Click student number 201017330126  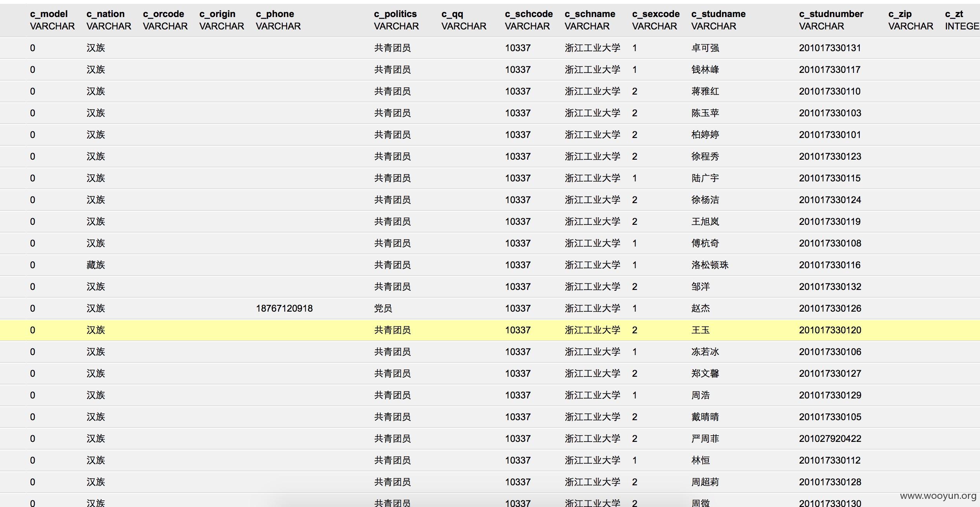tap(830, 309)
